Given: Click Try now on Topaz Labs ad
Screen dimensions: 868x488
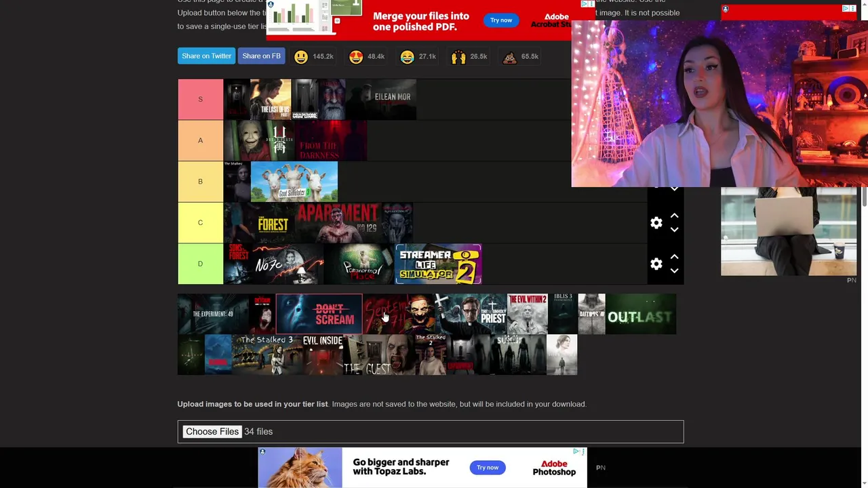Looking at the screenshot, I should pos(488,468).
